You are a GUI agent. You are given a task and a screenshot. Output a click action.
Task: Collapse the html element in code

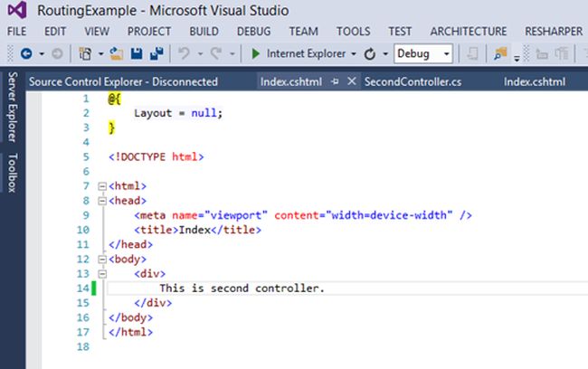point(102,186)
